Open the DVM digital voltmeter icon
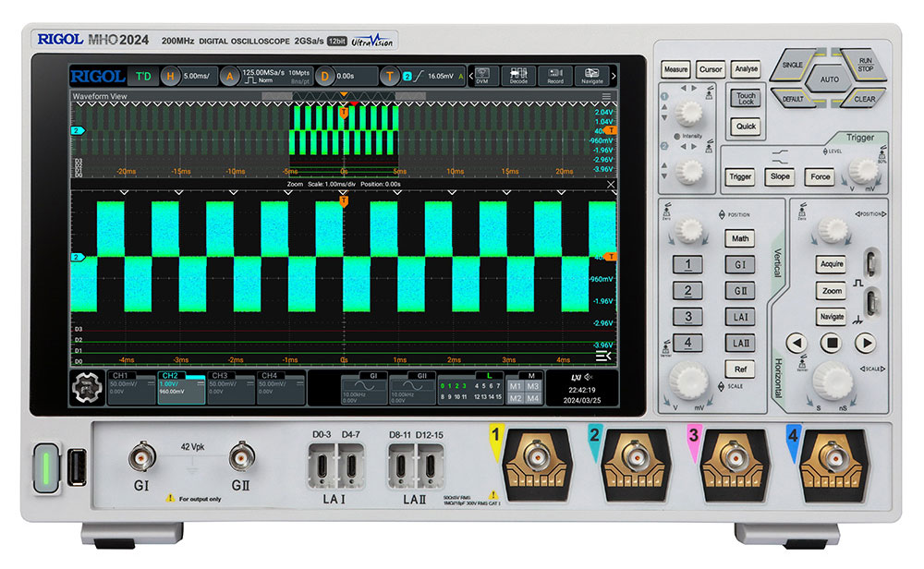Screen dimensions: 924x569 tap(482, 76)
